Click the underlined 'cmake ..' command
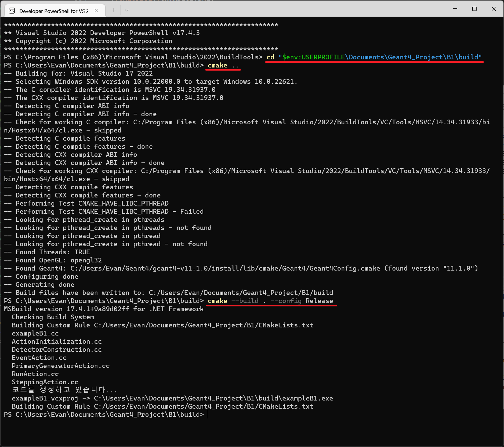The height and width of the screenshot is (447, 504). click(x=223, y=66)
